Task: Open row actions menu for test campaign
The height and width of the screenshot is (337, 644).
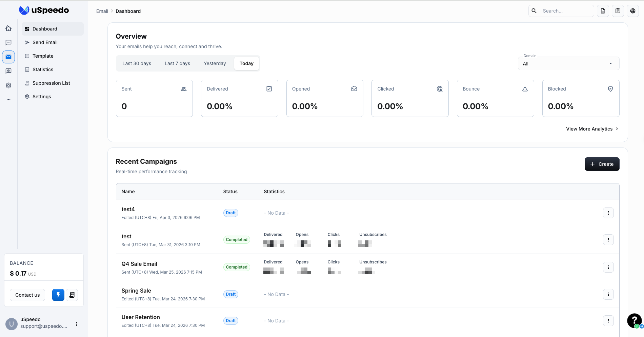Action: pyautogui.click(x=608, y=240)
